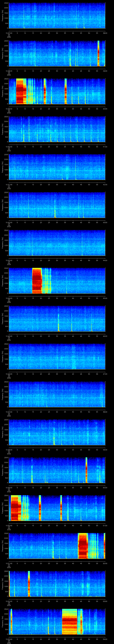Screen dimensions: 114x644
Task: Click the 10:46:00 start time label
Action: coord(9,374)
